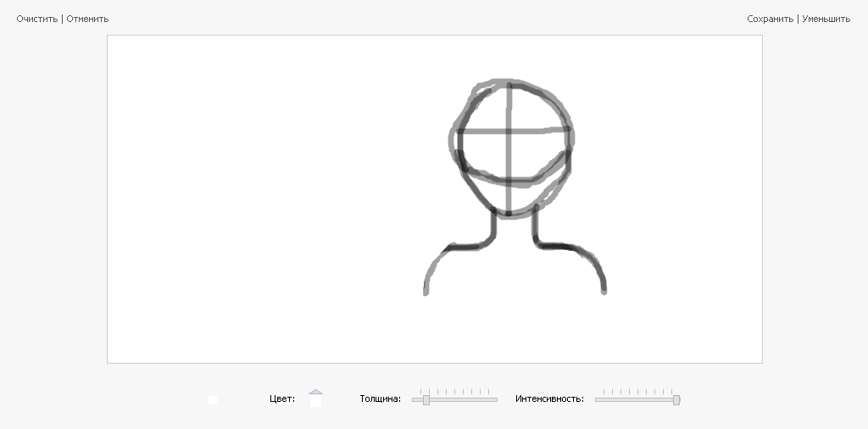Click Уменьшить to shrink the canvas
This screenshot has height=429, width=868.
(x=826, y=19)
